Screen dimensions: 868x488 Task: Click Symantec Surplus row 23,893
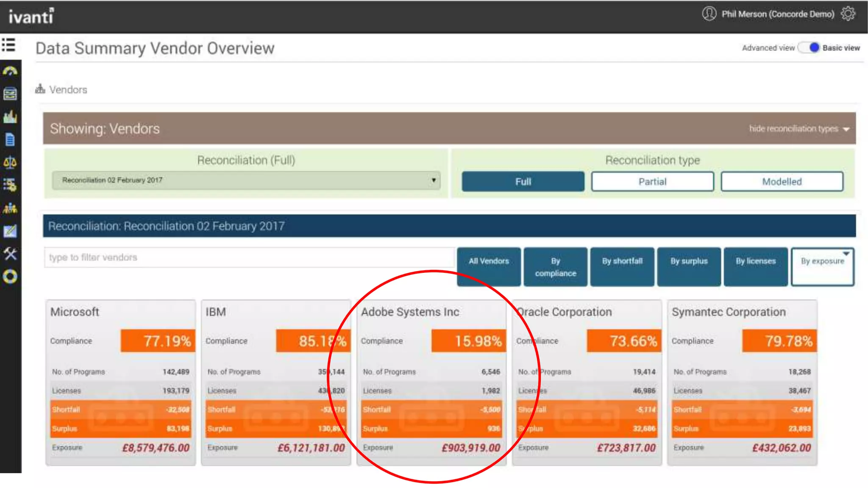pyautogui.click(x=742, y=428)
